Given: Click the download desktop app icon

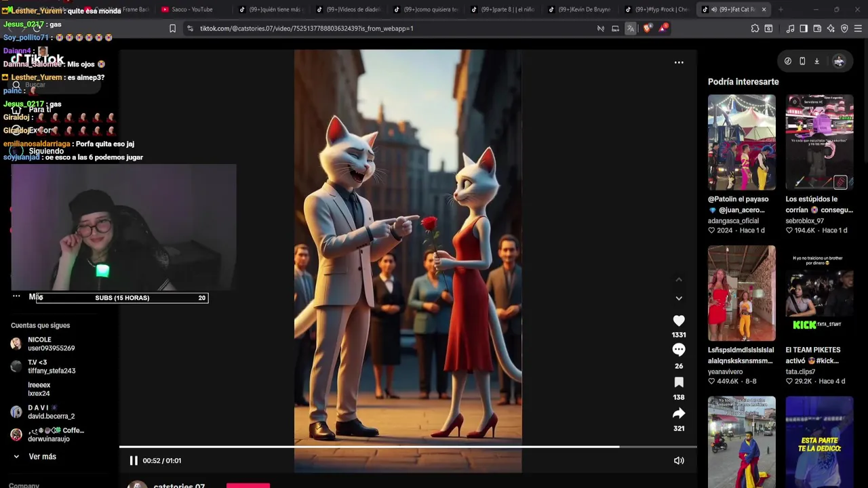Looking at the screenshot, I should pyautogui.click(x=816, y=61).
